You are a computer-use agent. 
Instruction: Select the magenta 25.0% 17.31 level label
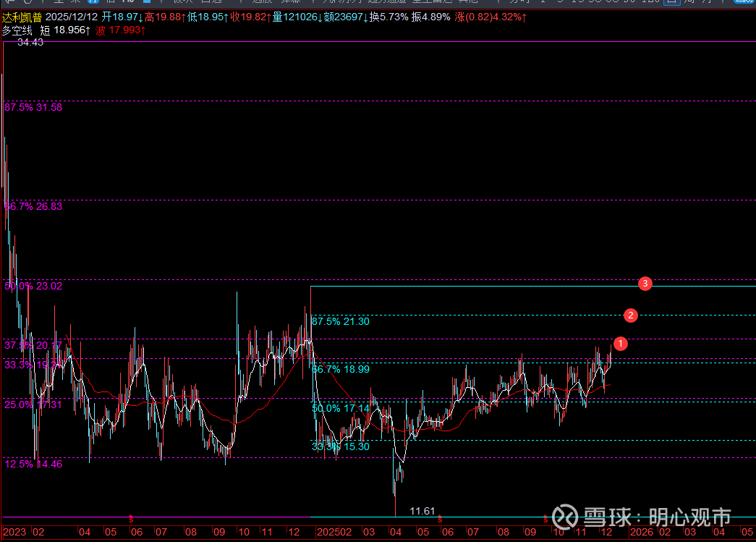(33, 405)
